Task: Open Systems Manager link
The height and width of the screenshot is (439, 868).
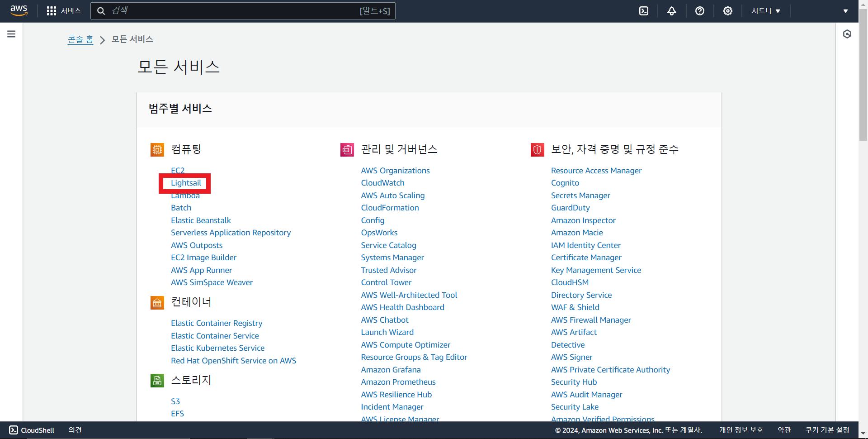Action: 392,258
